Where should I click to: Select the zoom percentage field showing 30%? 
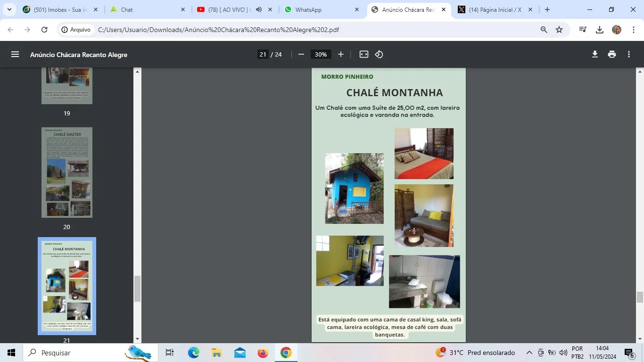321,54
